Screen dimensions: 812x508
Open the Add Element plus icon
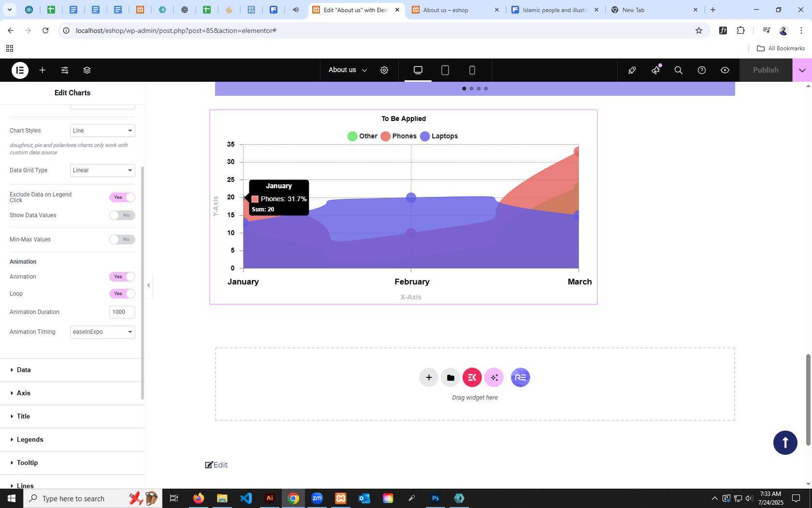(x=43, y=70)
